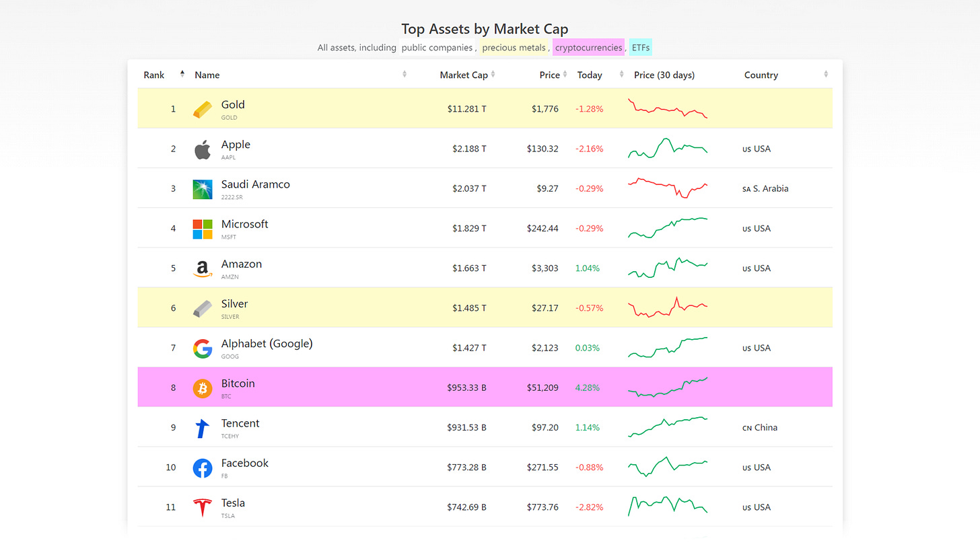Image resolution: width=980 pixels, height=551 pixels.
Task: Click Facebook's 30-day price chart
Action: [x=668, y=466]
